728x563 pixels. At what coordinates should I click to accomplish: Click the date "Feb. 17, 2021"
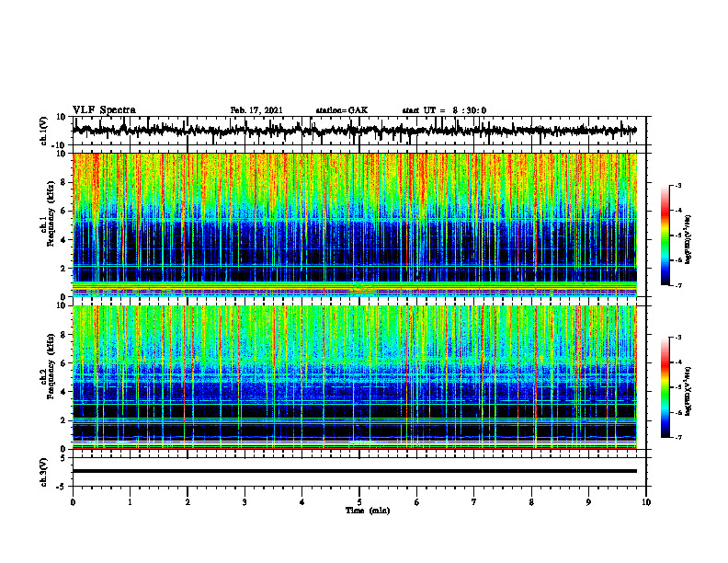click(256, 110)
